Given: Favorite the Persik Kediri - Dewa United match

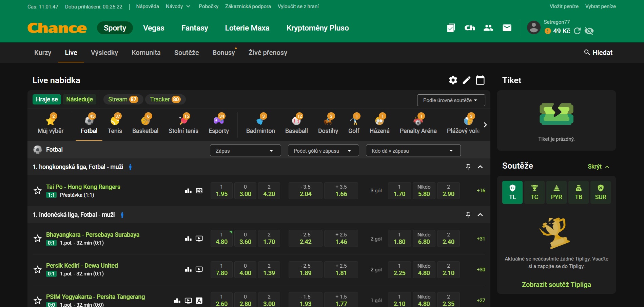Looking at the screenshot, I should pyautogui.click(x=38, y=270).
